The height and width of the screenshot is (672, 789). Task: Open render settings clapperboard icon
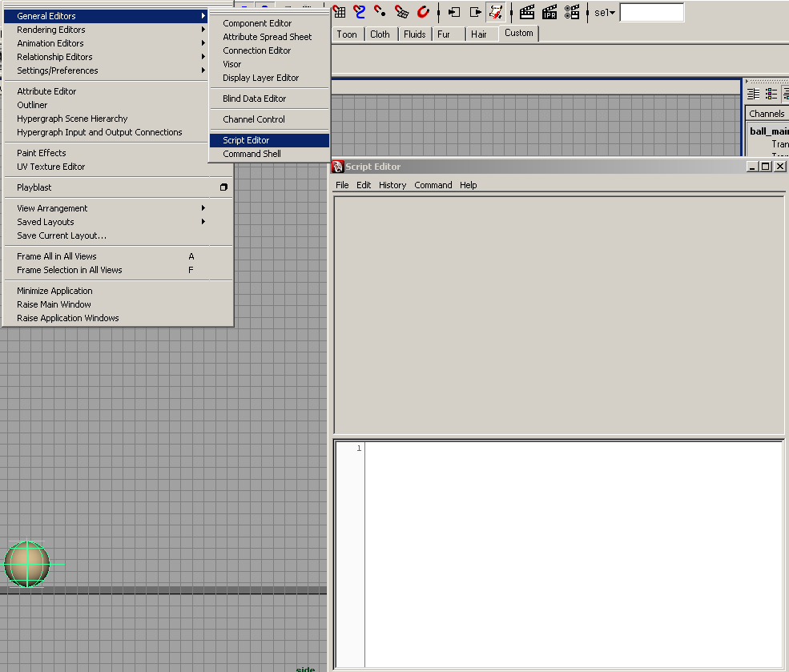572,11
